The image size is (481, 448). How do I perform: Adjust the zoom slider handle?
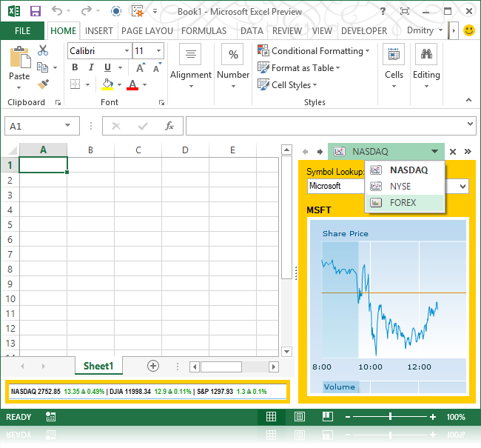pos(390,417)
